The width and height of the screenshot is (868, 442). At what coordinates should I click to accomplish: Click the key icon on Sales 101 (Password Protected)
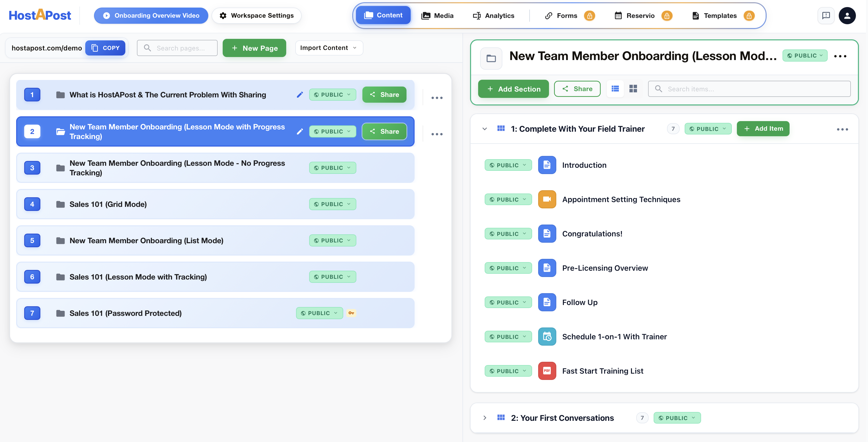pos(351,313)
